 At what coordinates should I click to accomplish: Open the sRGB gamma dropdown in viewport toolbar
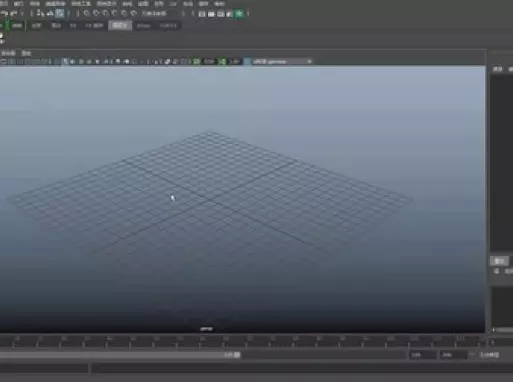click(282, 61)
